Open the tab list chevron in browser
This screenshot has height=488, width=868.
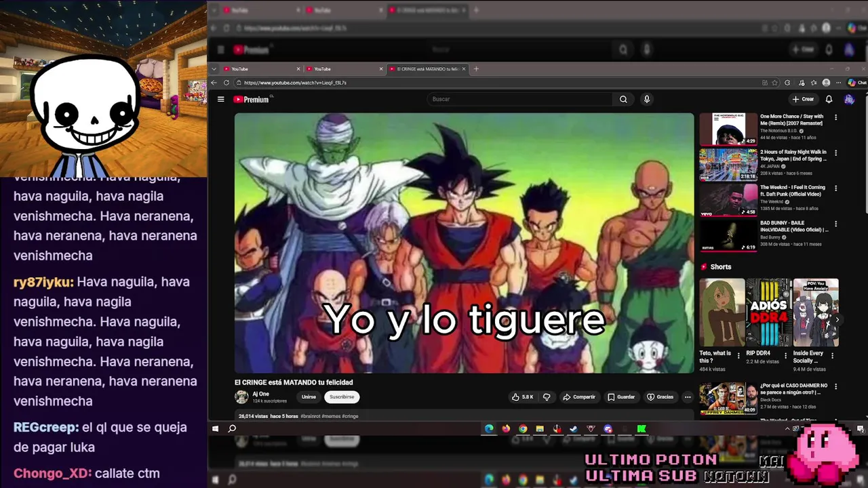point(214,68)
